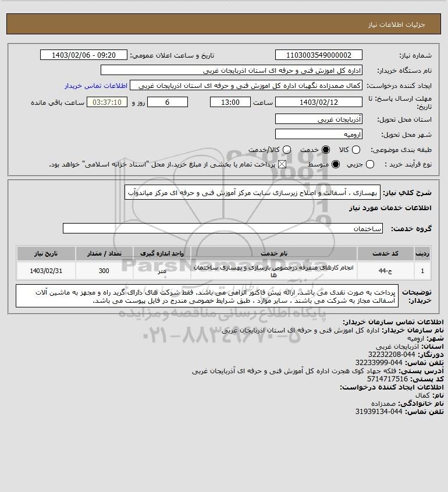Click the delivery province field آذربایجان غربی
The width and height of the screenshot is (448, 492).
point(318,119)
